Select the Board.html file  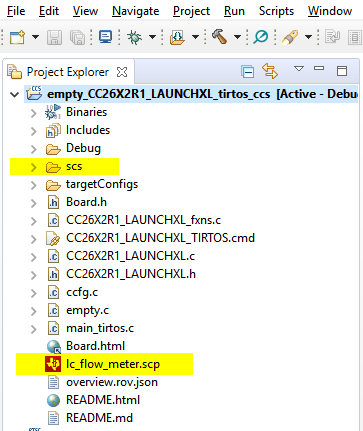point(95,346)
